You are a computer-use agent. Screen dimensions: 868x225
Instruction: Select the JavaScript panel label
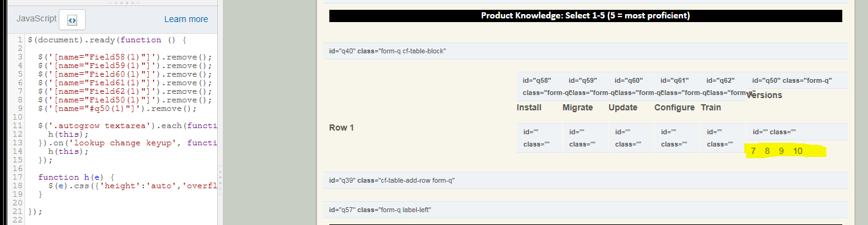click(36, 19)
